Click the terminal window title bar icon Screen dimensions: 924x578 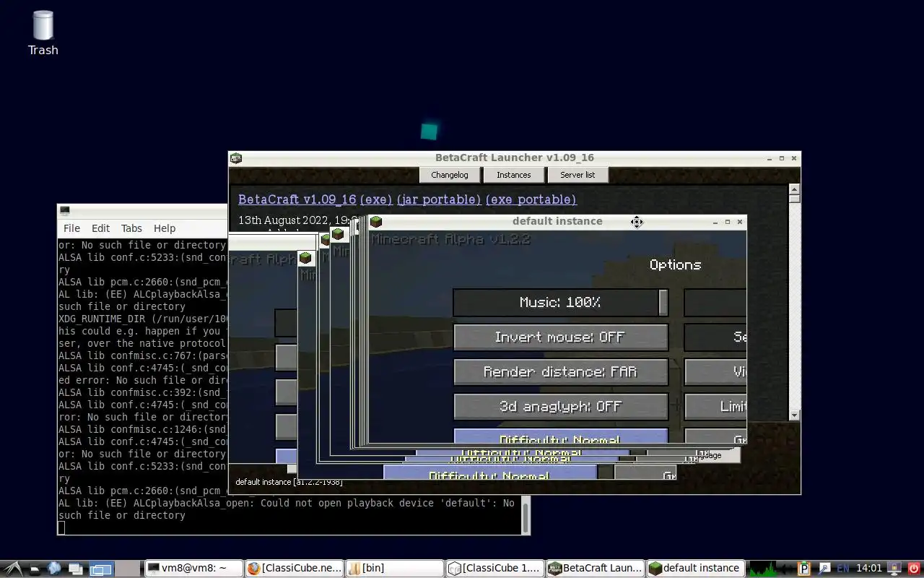65,210
